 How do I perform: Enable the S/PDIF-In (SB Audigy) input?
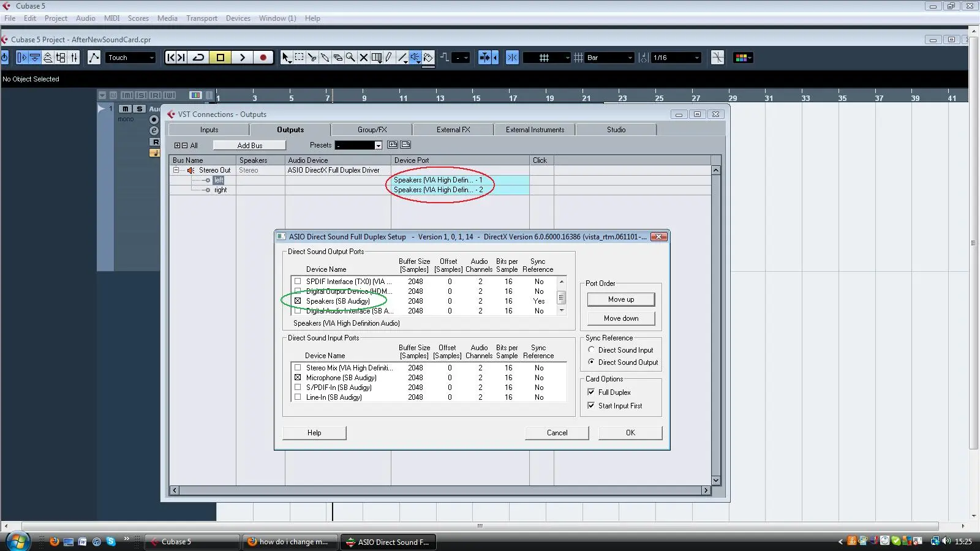coord(298,388)
